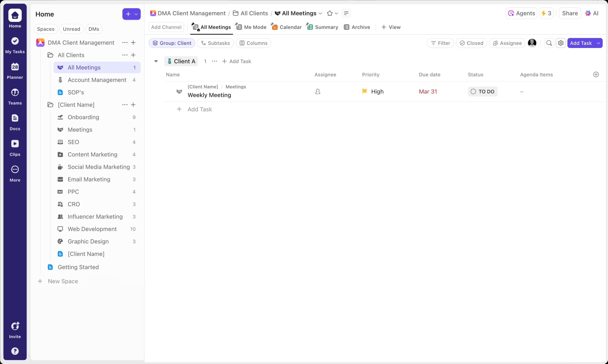The width and height of the screenshot is (608, 364).
Task: Open Teams from the sidebar
Action: pos(15,96)
